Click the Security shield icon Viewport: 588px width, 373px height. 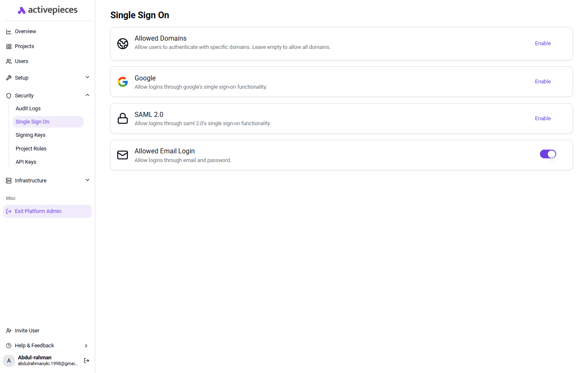point(8,95)
